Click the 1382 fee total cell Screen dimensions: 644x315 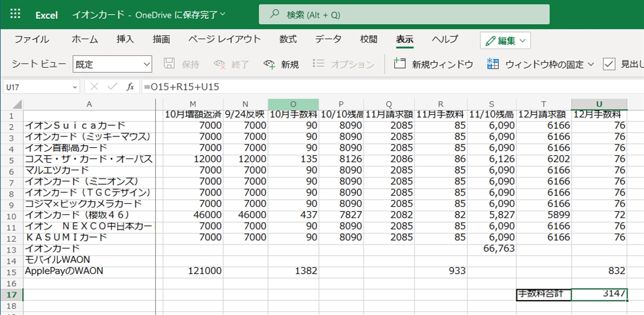click(x=293, y=271)
